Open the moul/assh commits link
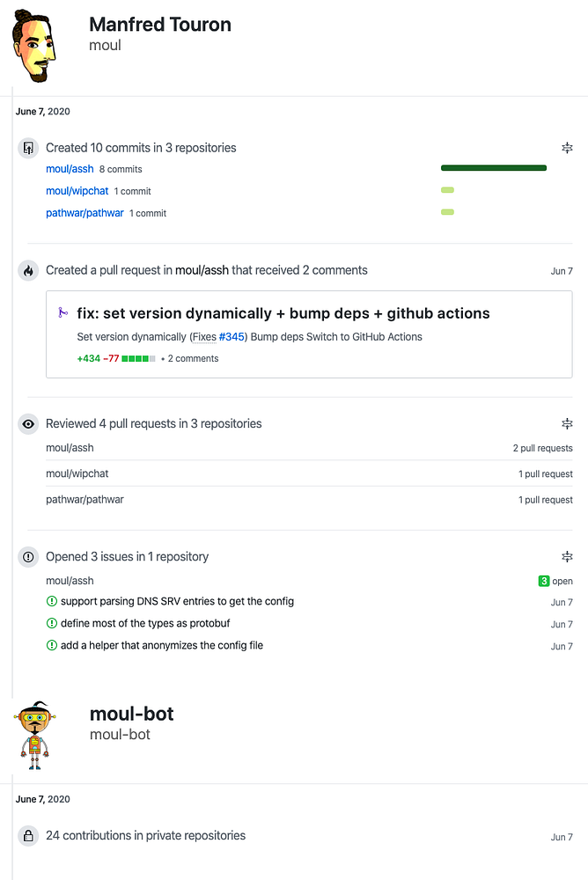588x880 pixels. 70,169
